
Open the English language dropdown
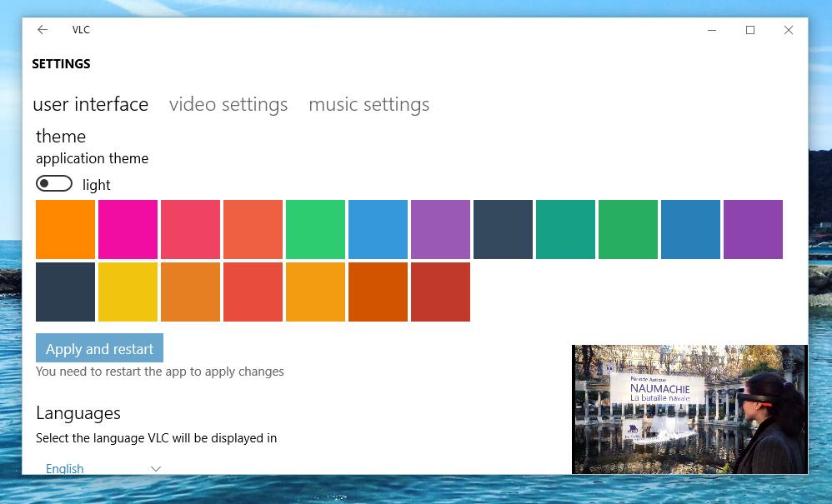[x=103, y=468]
